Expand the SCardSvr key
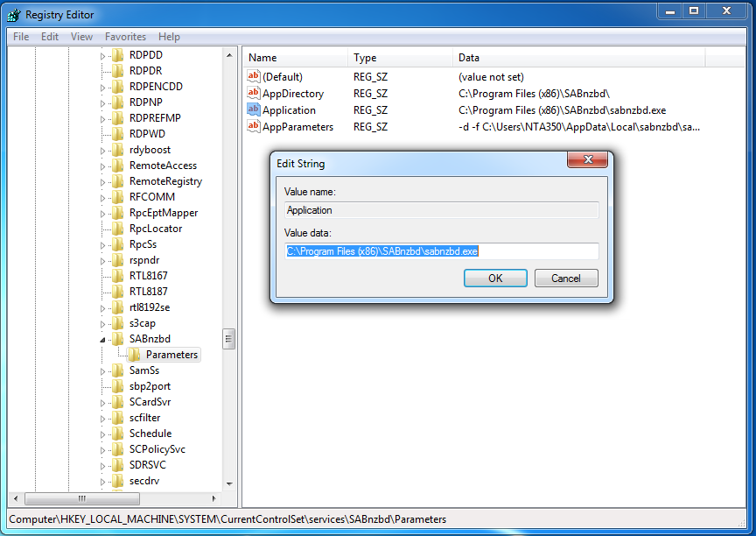The width and height of the screenshot is (756, 536). (102, 403)
